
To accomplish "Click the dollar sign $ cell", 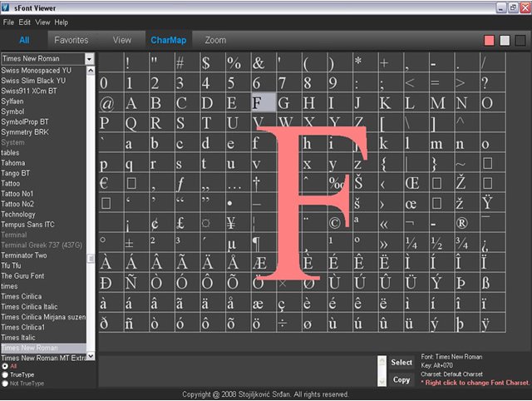I will [x=213, y=62].
